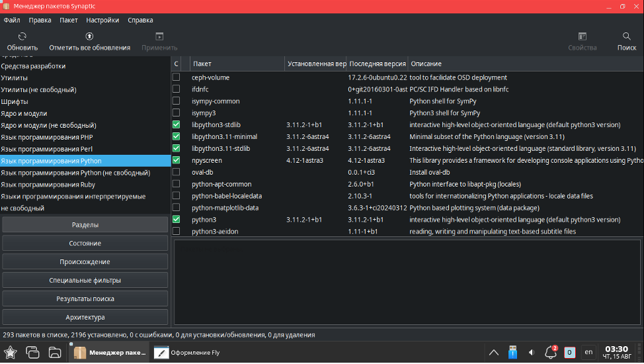Click the volume speaker tray icon
Screen dimensions: 644x364
532,352
